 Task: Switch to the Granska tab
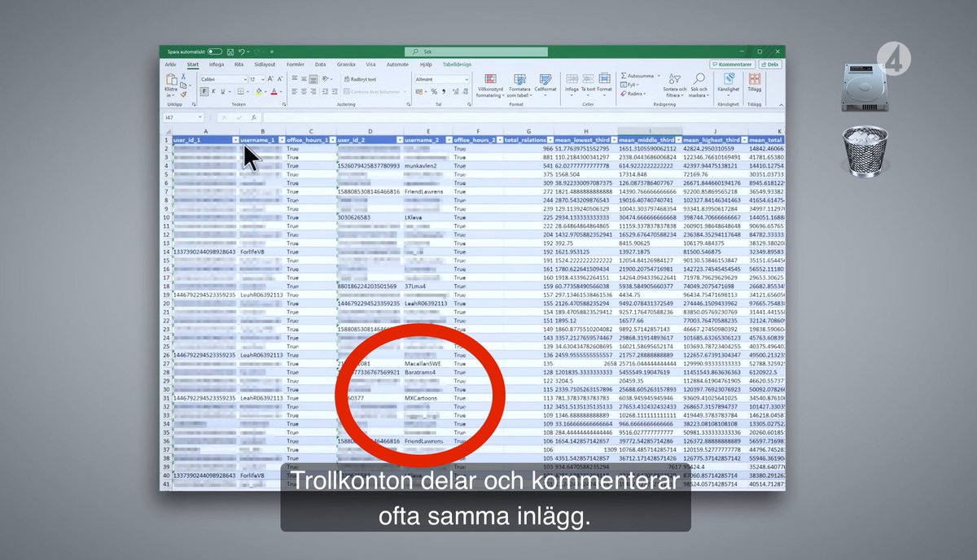coord(346,64)
